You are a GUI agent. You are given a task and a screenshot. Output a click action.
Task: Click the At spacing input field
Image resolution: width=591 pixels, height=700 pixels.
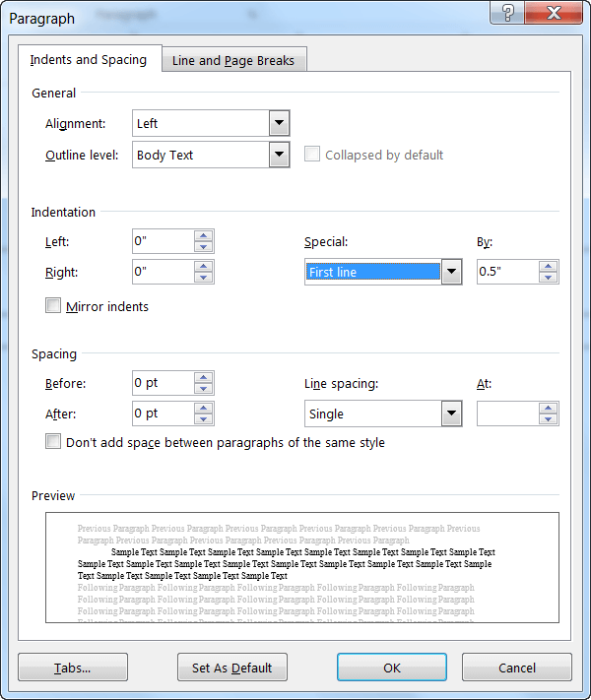pos(508,414)
